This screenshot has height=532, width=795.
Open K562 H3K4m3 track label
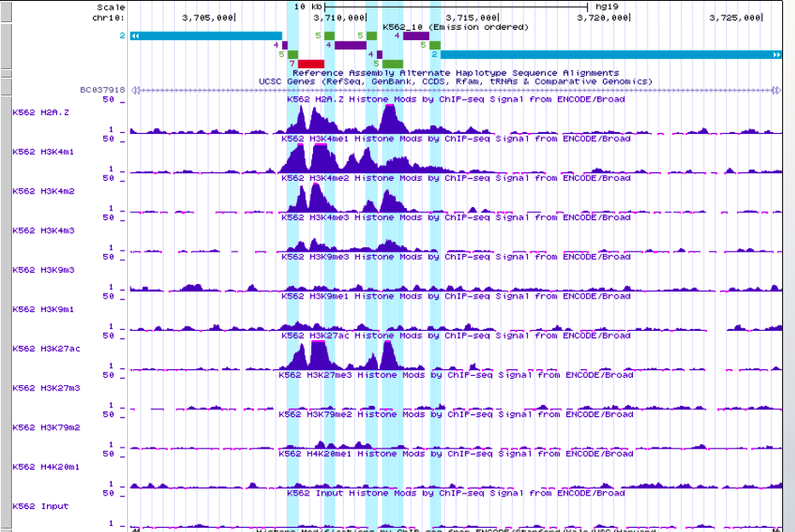point(44,230)
